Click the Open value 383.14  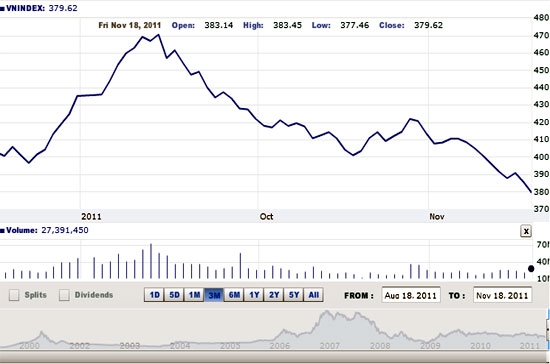[219, 25]
